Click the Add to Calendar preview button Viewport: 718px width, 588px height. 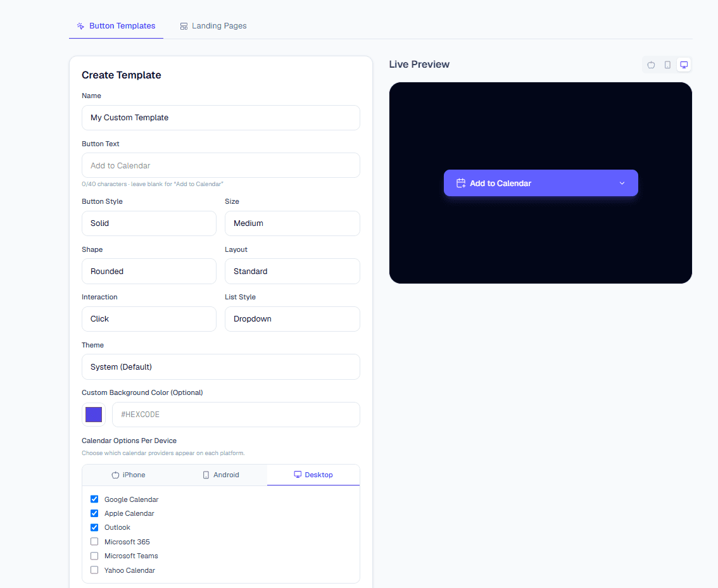[x=541, y=183]
